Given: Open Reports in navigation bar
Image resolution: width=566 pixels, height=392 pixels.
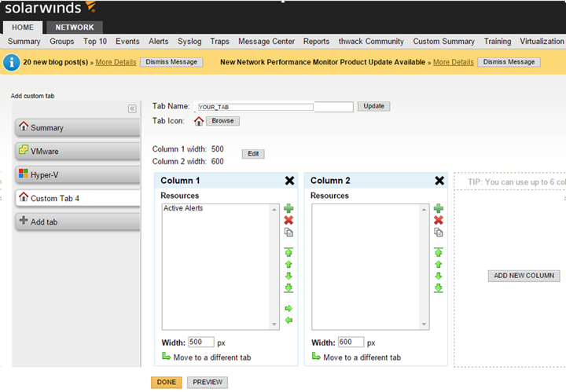Looking at the screenshot, I should click(316, 42).
